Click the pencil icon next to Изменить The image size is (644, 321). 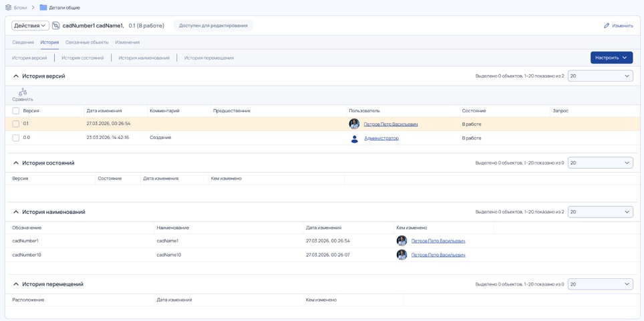point(606,25)
